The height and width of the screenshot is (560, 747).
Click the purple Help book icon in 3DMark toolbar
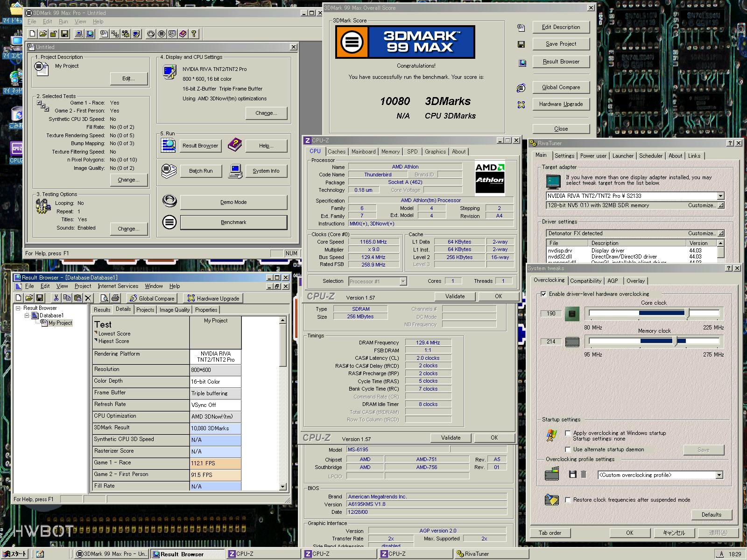(x=183, y=34)
